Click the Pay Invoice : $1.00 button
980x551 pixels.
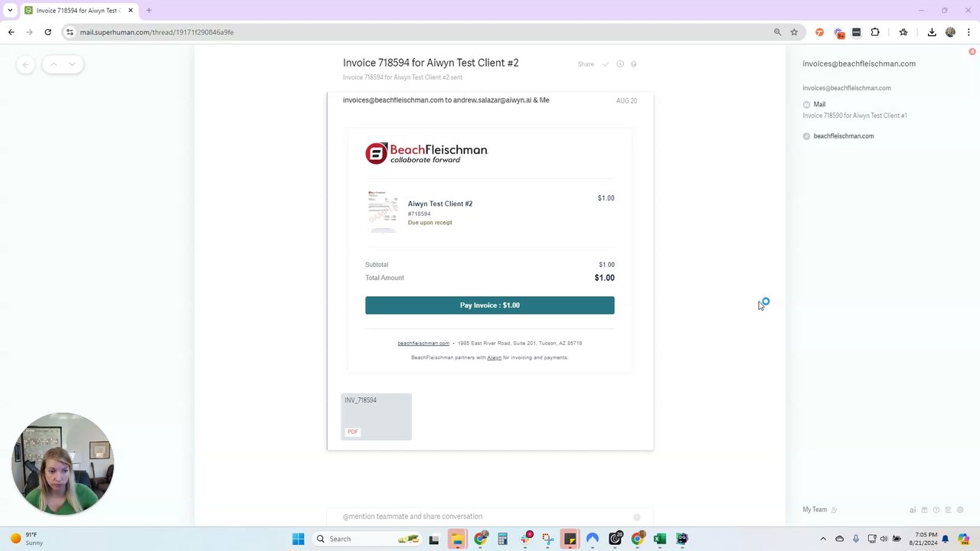pyautogui.click(x=490, y=305)
